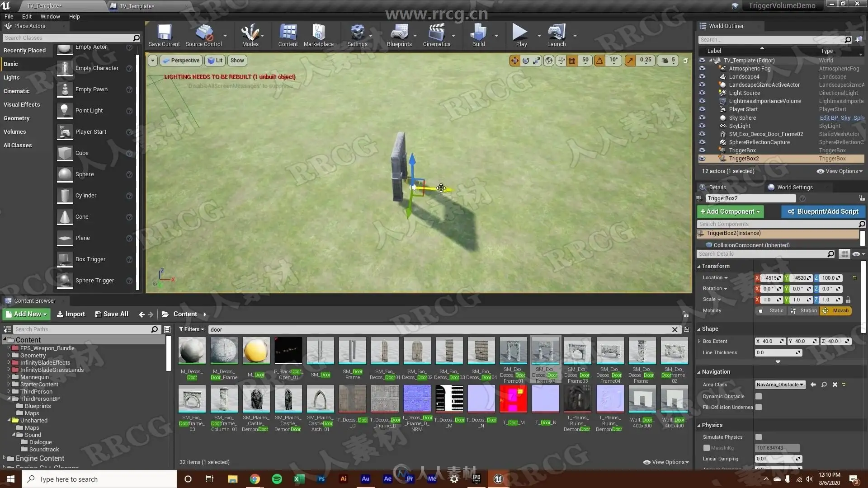868x488 pixels.
Task: Click the Build lighting icon
Action: pos(478,35)
